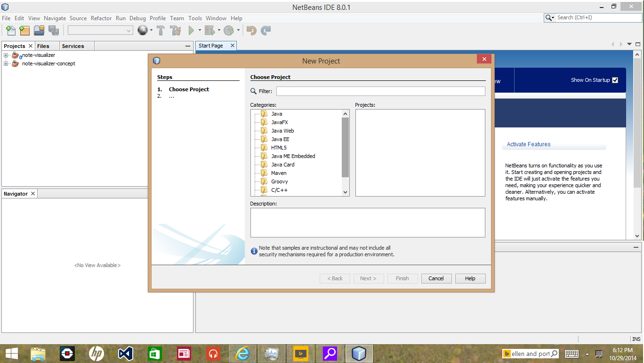The height and width of the screenshot is (363, 644).
Task: Click the Build Project hammer icon
Action: pos(161,31)
